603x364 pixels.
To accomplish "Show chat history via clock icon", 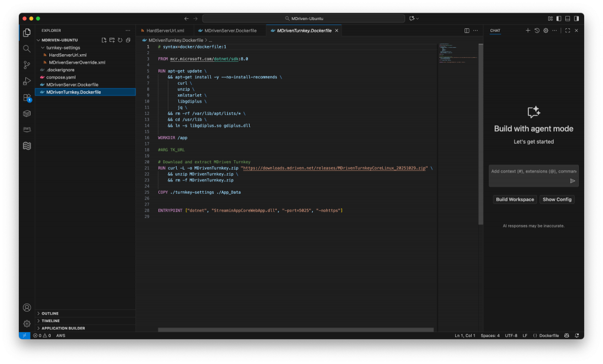I will pos(536,31).
